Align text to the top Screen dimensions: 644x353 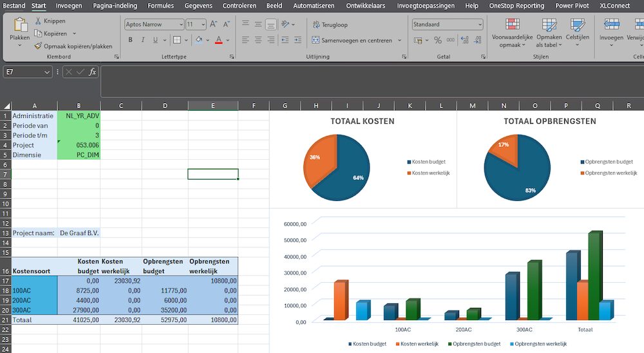click(x=245, y=24)
